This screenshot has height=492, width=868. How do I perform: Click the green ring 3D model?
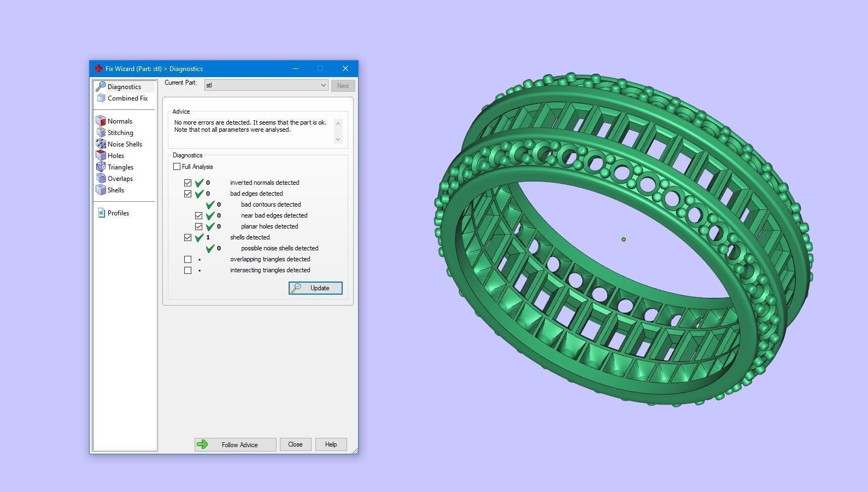tap(624, 239)
